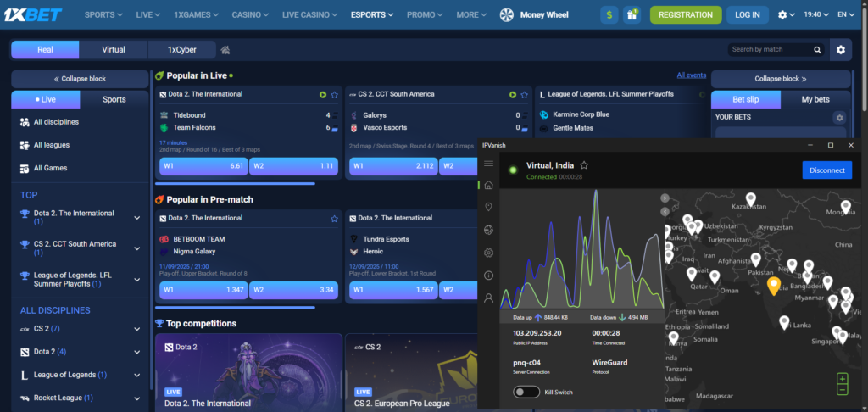
Task: Switch to the Virtual tab
Action: coord(114,49)
